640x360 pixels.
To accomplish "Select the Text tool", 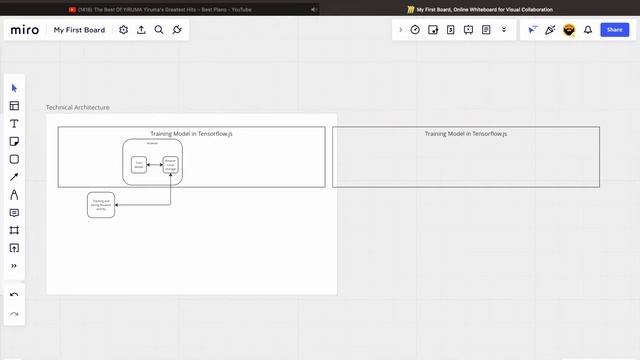I will [x=14, y=124].
